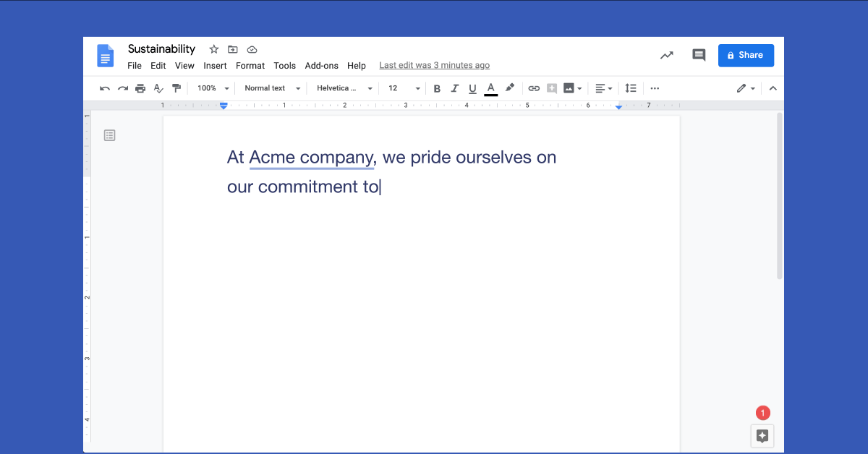Expand the Normal text style dropdown
Viewport: 868px width, 454px height.
click(272, 88)
